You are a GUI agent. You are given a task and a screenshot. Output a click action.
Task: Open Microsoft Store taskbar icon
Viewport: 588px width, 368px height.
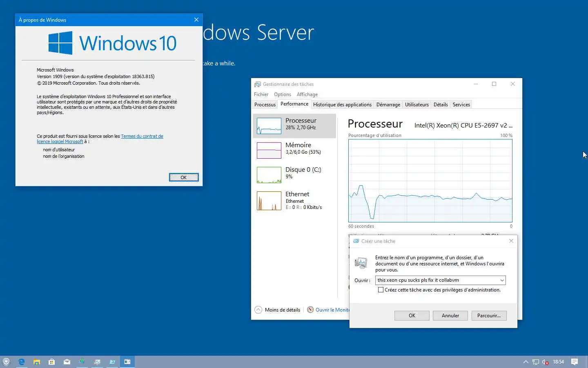click(x=52, y=361)
